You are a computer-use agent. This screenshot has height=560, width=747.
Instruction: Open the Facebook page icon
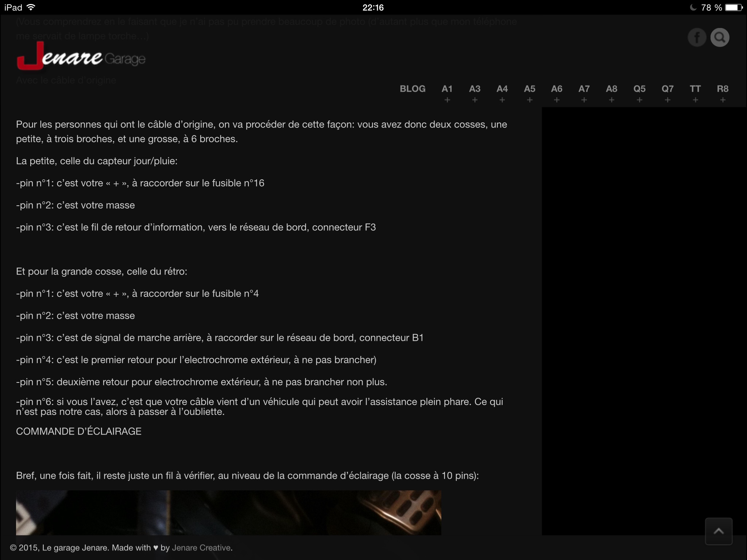[697, 37]
